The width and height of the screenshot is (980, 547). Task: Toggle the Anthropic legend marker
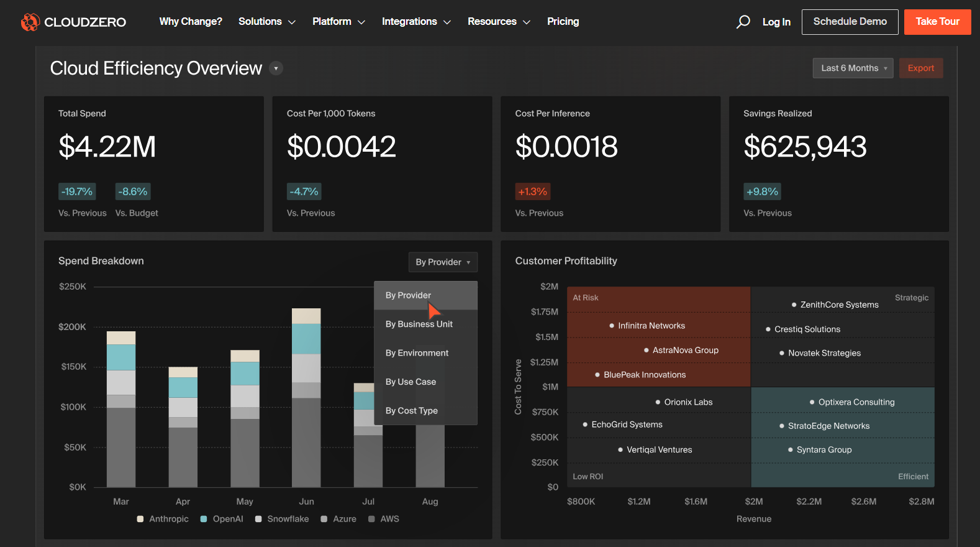pos(140,519)
